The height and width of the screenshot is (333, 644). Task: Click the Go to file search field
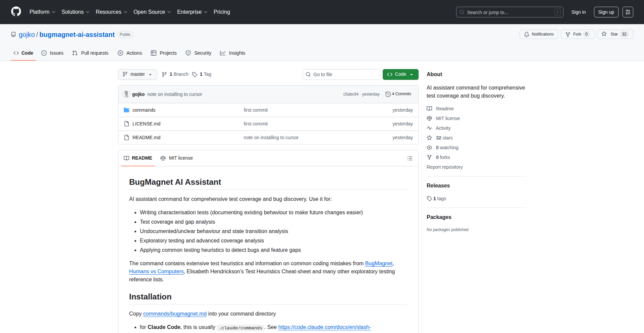pos(341,74)
